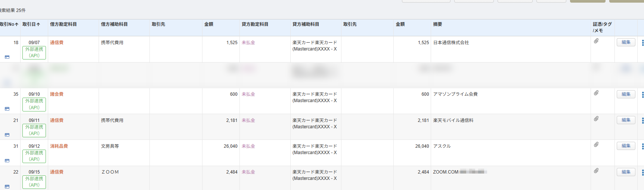Open three-dot menu for 楽天モバイル通信料 row

coord(643,120)
